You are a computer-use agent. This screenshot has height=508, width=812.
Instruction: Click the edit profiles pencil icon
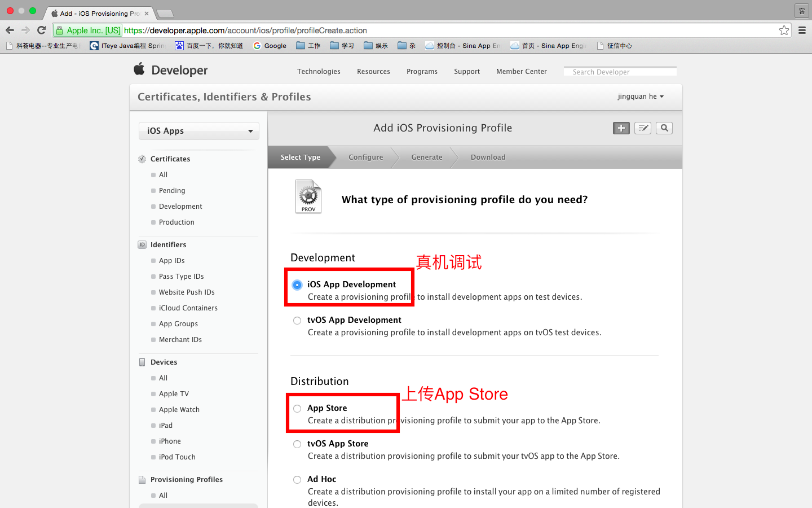tap(643, 128)
